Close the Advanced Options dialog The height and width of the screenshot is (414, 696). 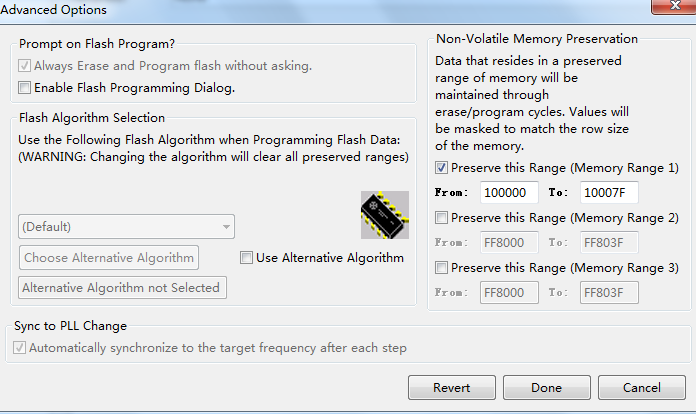664,7
